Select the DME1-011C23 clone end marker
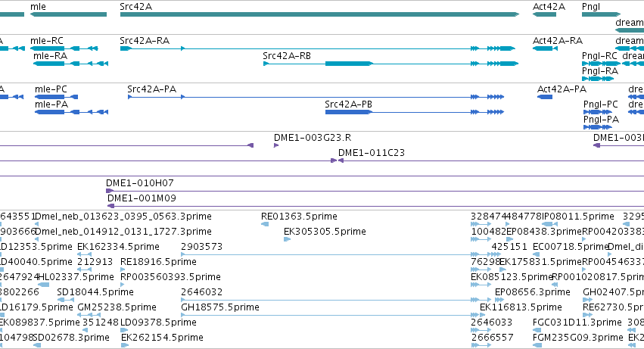Viewport: 644px width, 349px height. click(x=341, y=160)
